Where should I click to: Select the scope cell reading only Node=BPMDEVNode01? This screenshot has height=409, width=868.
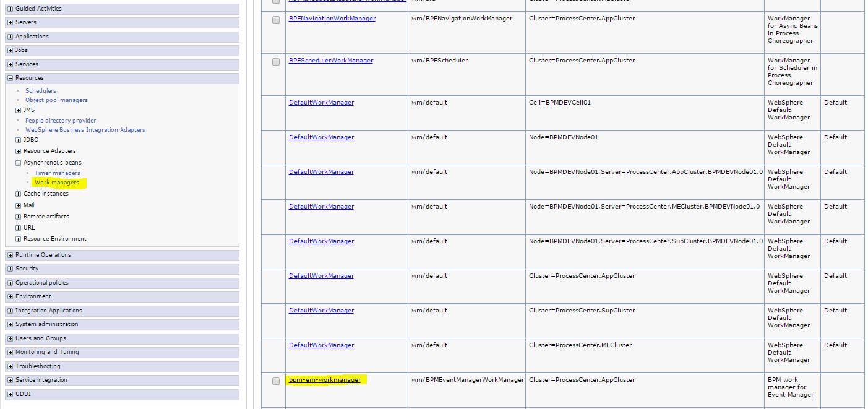tap(564, 137)
